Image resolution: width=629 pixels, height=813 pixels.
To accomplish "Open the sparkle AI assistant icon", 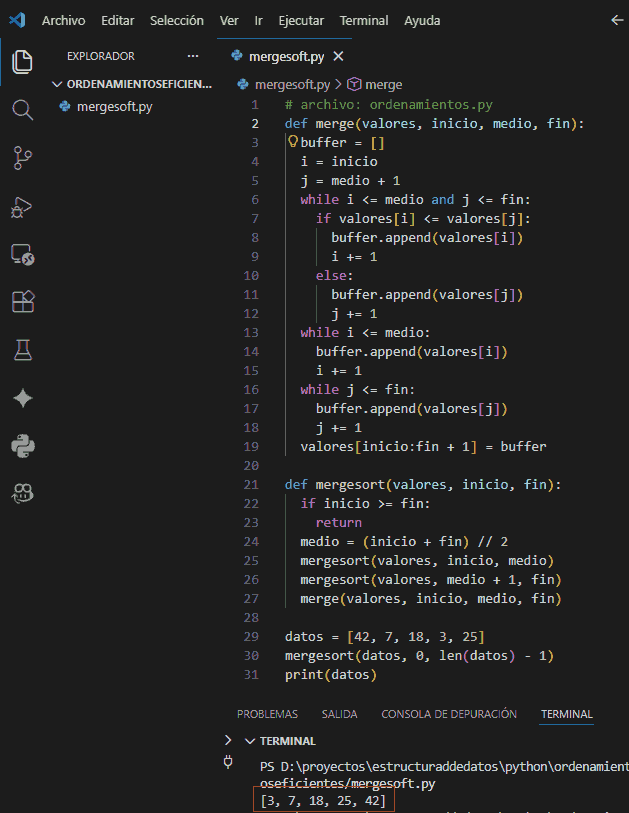I will coord(22,398).
